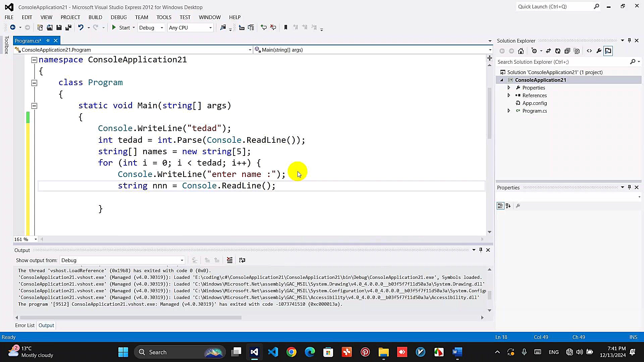
Task: Click the Search Solution Explorer input field
Action: (562, 62)
